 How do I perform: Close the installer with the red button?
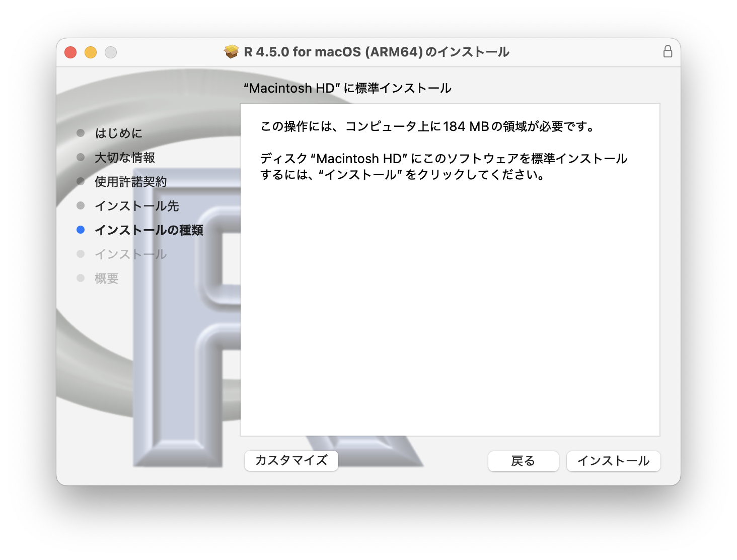tap(70, 52)
